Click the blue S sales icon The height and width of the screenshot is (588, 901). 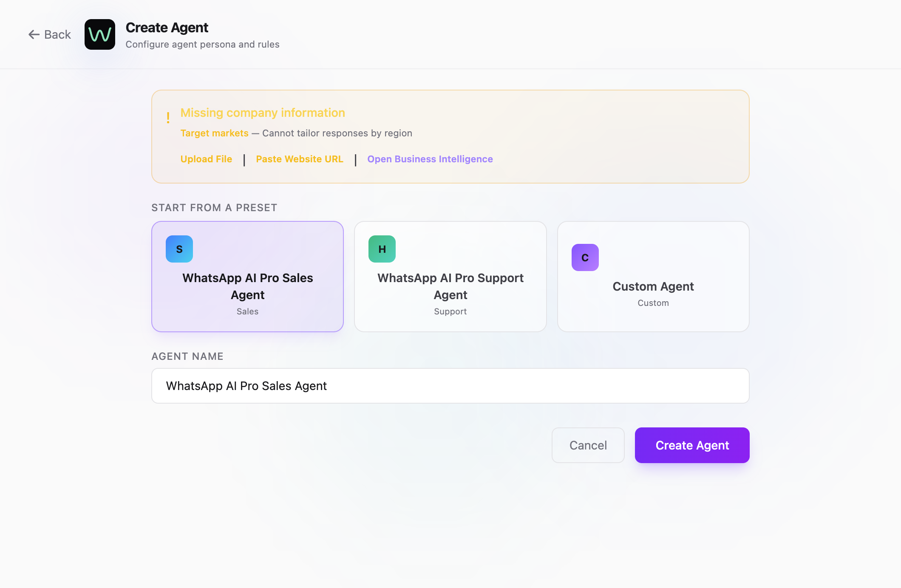pos(179,249)
